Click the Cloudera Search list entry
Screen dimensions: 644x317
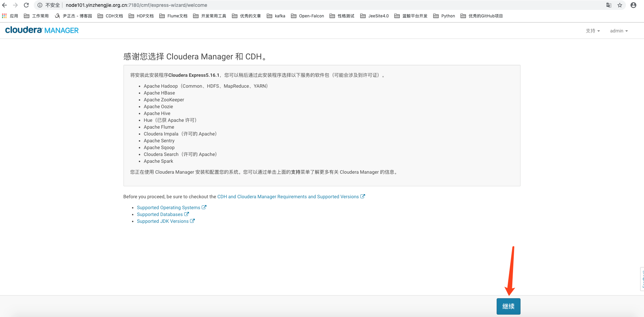180,154
